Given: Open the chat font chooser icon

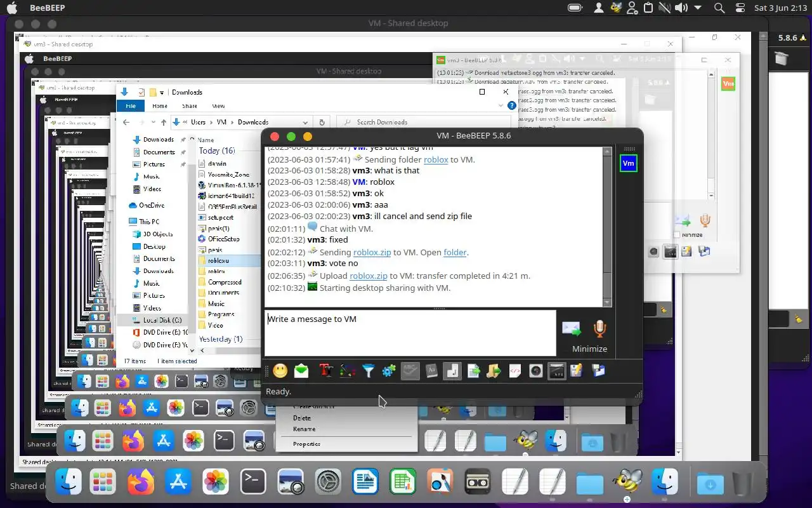Looking at the screenshot, I should click(x=326, y=371).
